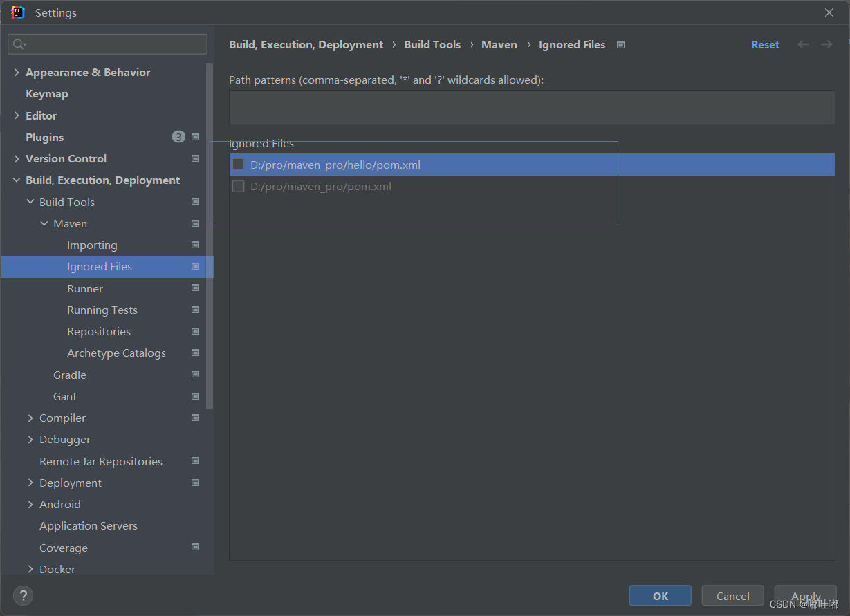Click the Reset link
Image resolution: width=850 pixels, height=616 pixels.
click(765, 44)
